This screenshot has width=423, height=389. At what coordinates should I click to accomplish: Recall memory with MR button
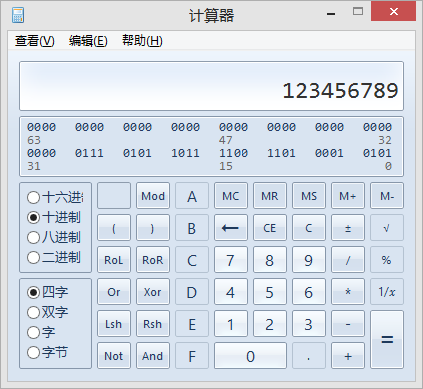(x=270, y=196)
